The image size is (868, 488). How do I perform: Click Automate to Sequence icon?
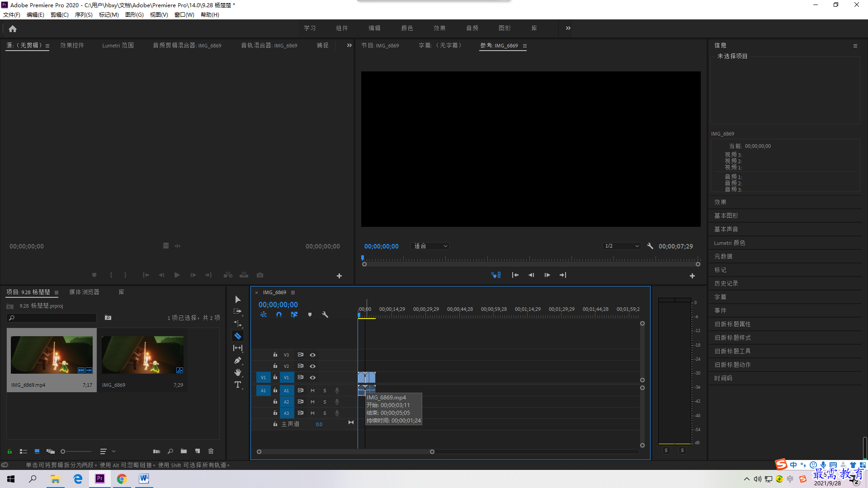pos(156,451)
